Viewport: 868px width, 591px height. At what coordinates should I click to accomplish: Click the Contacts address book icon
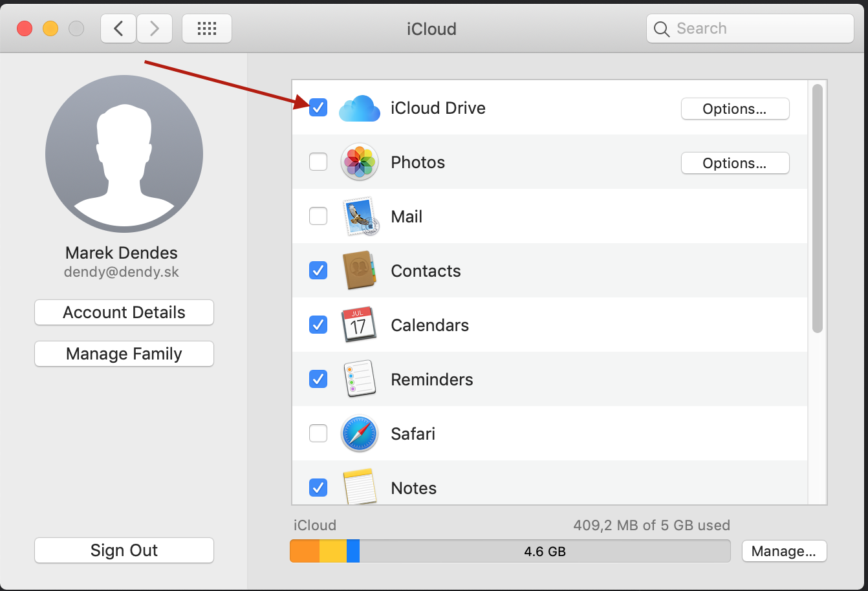(359, 270)
